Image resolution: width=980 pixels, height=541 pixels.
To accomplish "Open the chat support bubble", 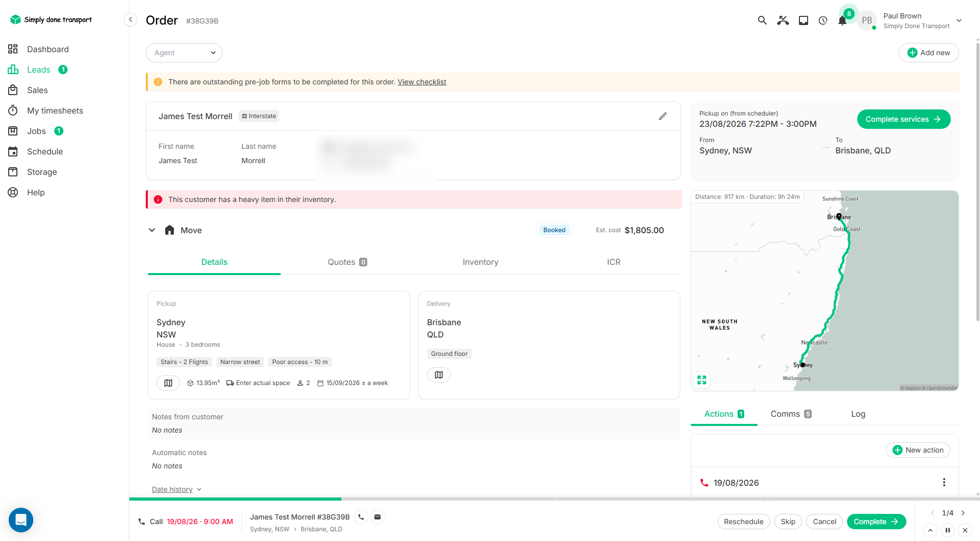I will click(x=21, y=520).
